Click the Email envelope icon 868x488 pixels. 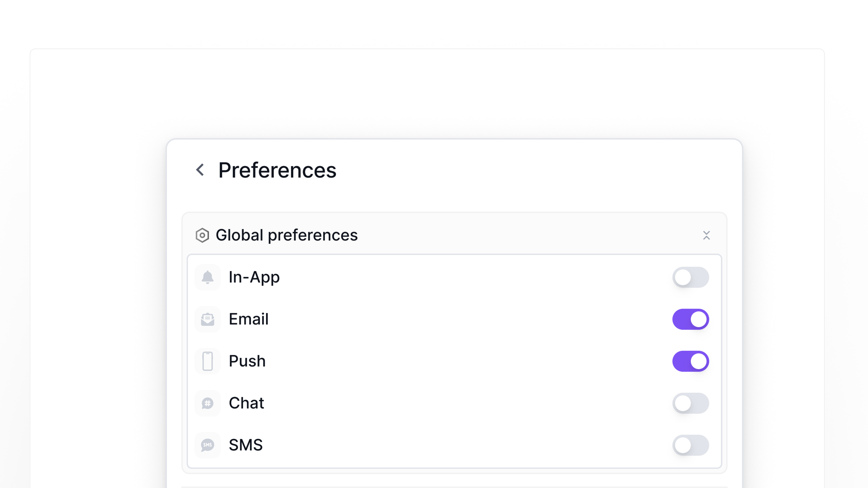[208, 319]
